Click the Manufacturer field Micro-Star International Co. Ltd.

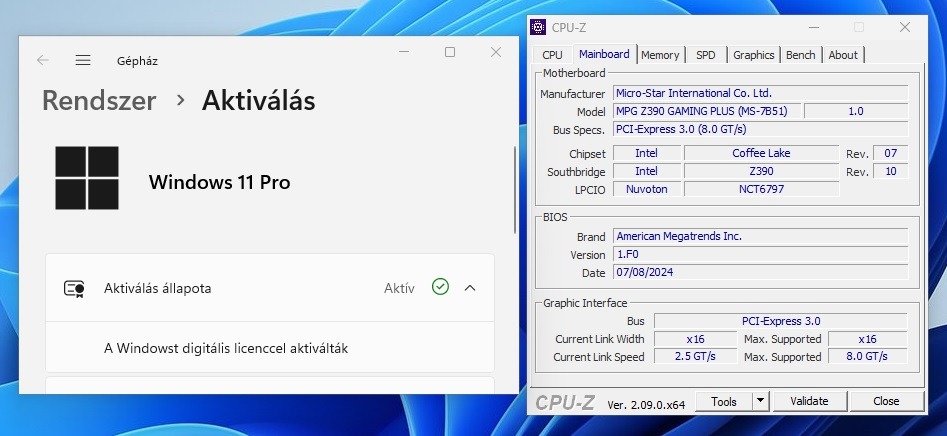pos(761,93)
